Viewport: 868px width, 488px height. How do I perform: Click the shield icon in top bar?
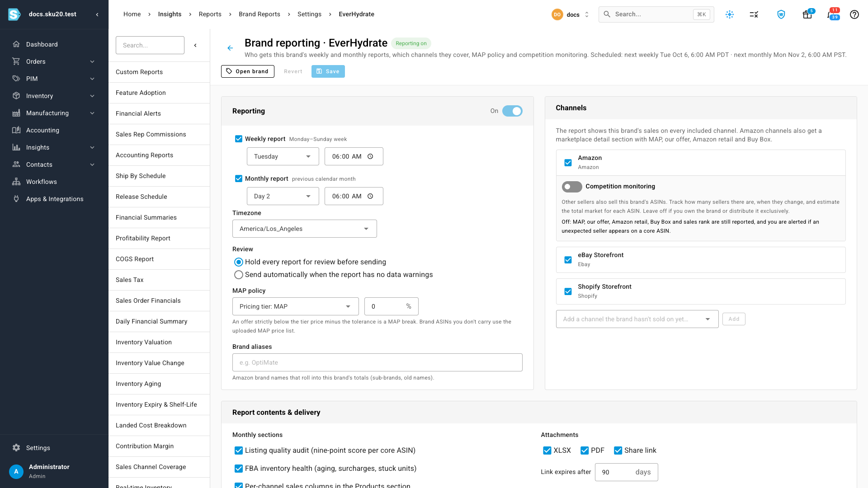[x=781, y=14]
